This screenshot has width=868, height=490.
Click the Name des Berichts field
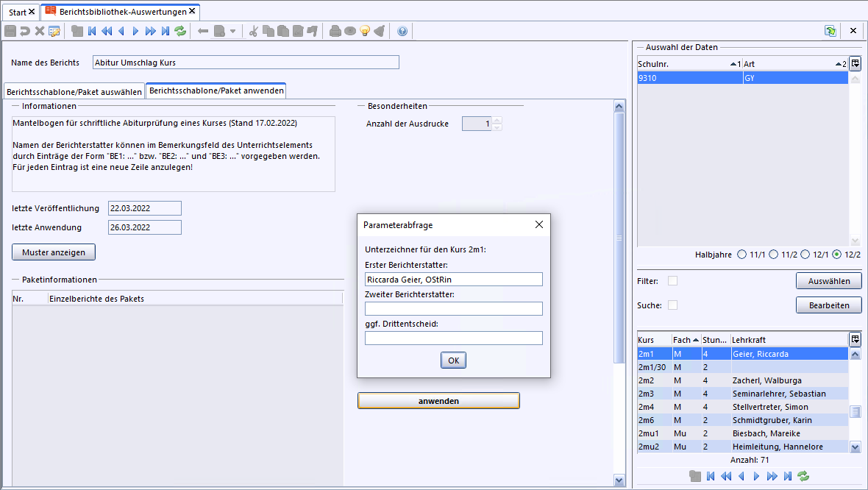point(246,62)
